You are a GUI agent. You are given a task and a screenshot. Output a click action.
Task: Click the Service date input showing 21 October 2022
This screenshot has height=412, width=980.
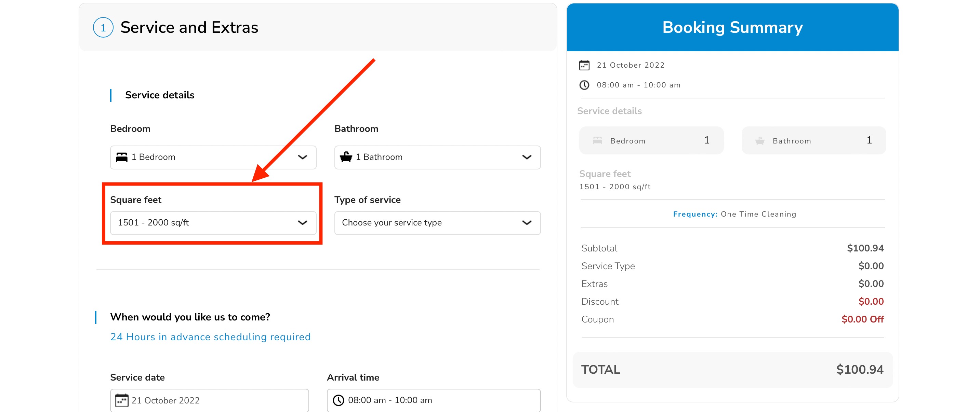coord(209,400)
